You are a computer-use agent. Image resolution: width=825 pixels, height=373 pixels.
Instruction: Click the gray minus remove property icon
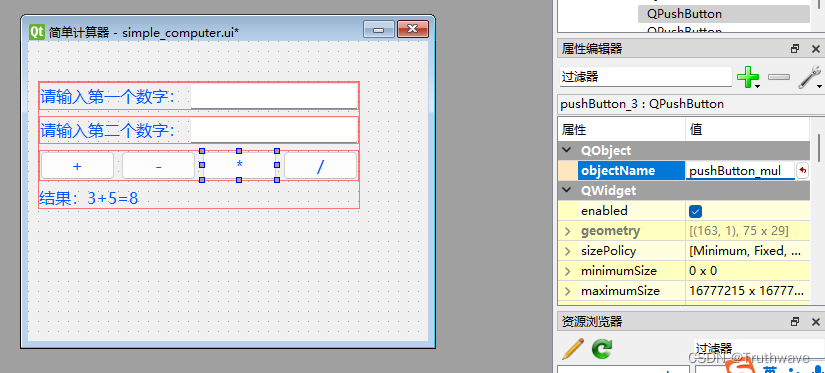click(x=779, y=77)
